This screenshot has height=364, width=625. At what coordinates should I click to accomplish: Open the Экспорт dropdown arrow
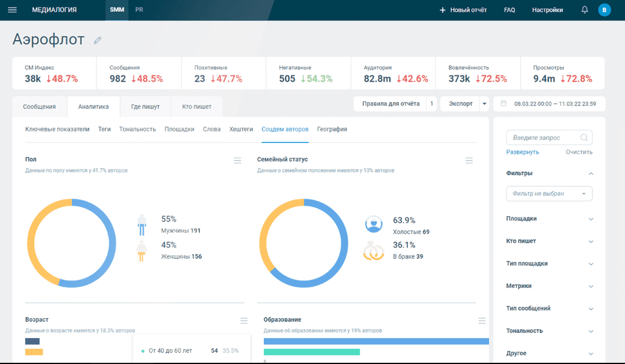484,104
